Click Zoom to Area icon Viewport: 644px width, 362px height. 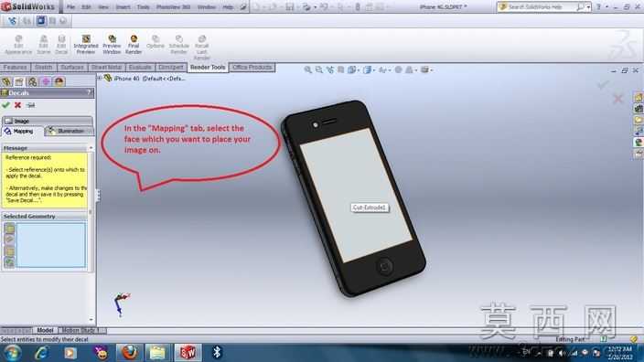pyautogui.click(x=318, y=70)
